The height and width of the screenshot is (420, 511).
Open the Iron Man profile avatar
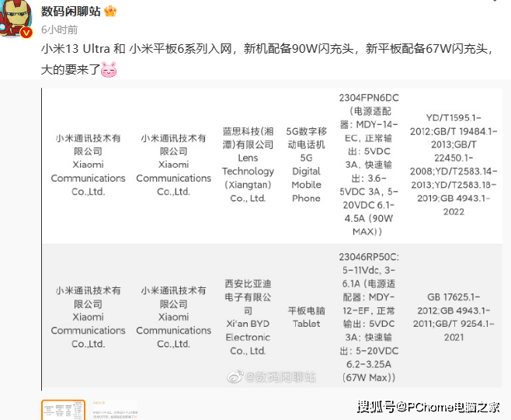16,18
